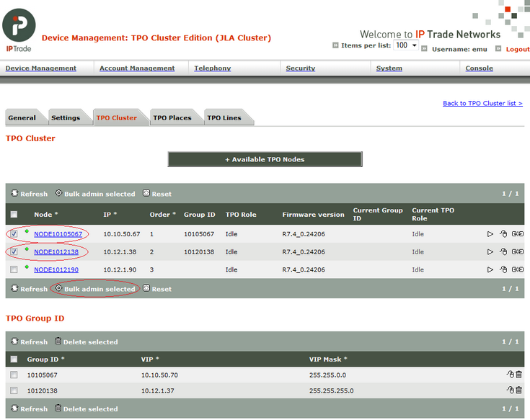Click Refresh above the Node table header

pos(29,194)
